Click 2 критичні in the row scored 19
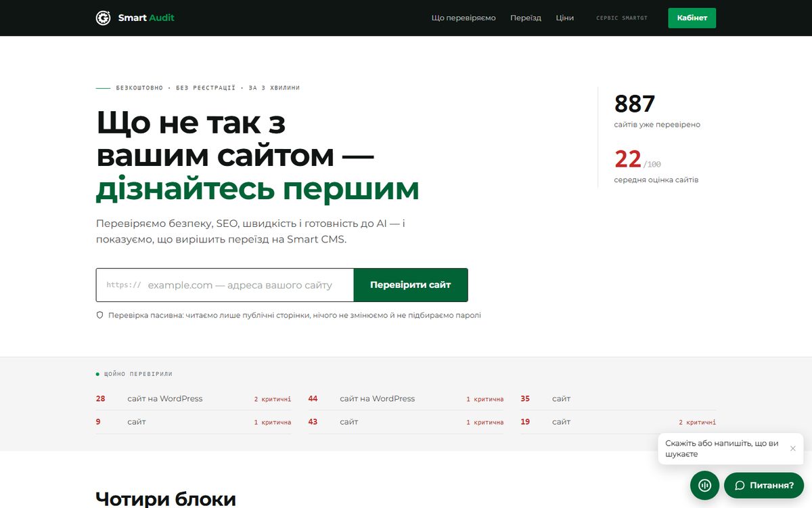 click(697, 423)
